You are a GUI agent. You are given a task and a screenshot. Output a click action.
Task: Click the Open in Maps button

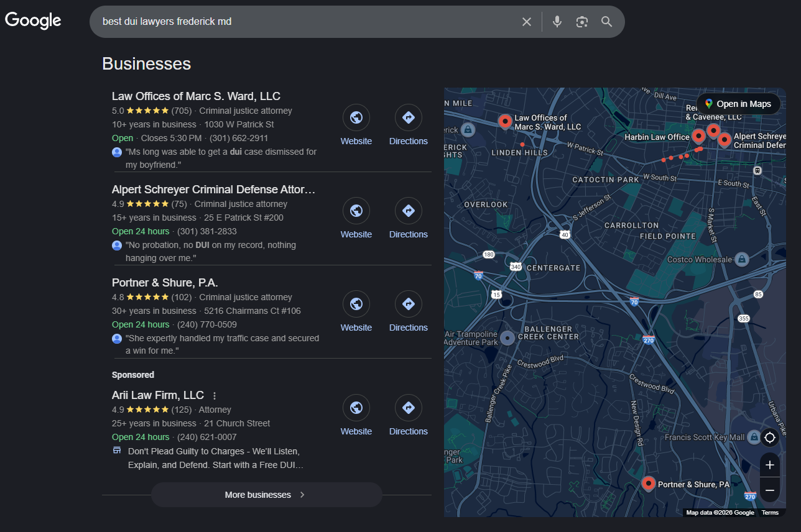click(738, 104)
